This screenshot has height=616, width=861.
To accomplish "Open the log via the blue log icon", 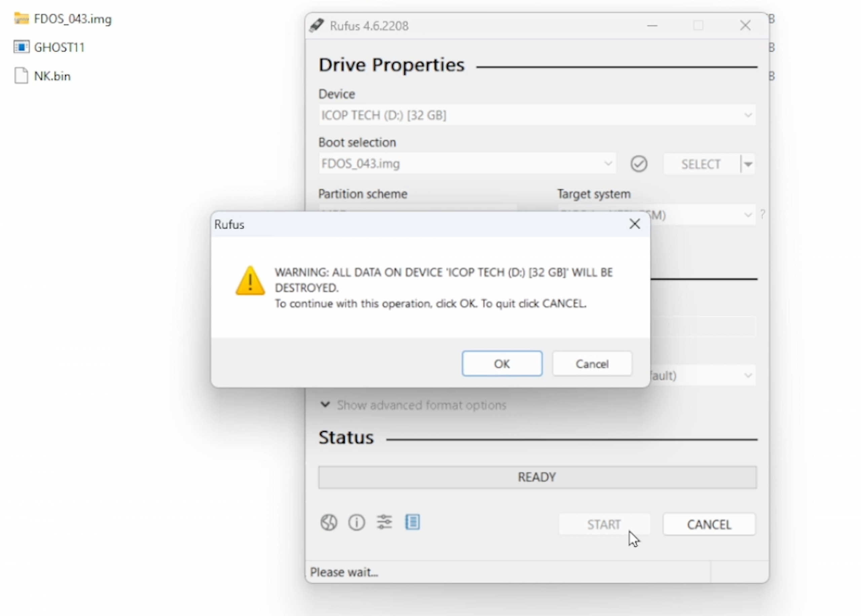I will (413, 522).
